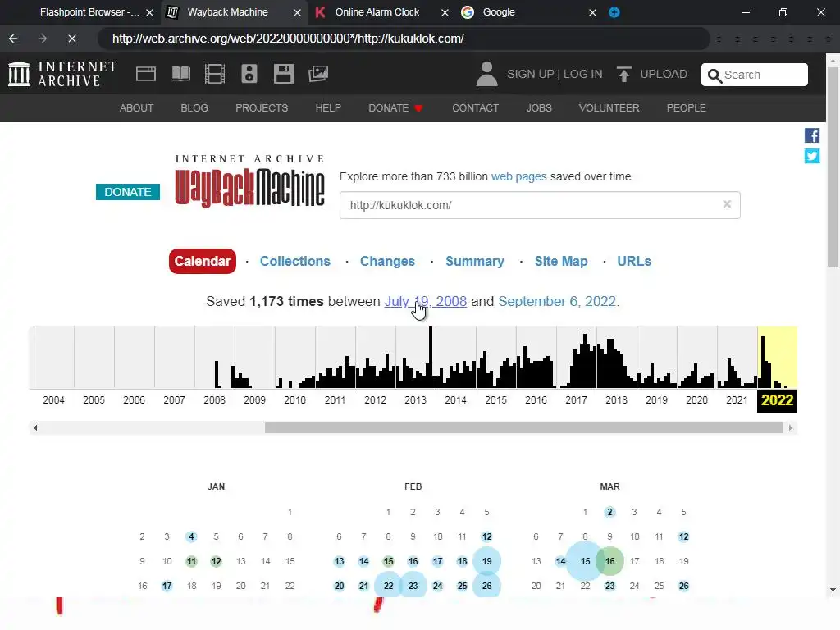Open the Software (floppy disk) icon
This screenshot has height=630, width=840.
pyautogui.click(x=283, y=74)
